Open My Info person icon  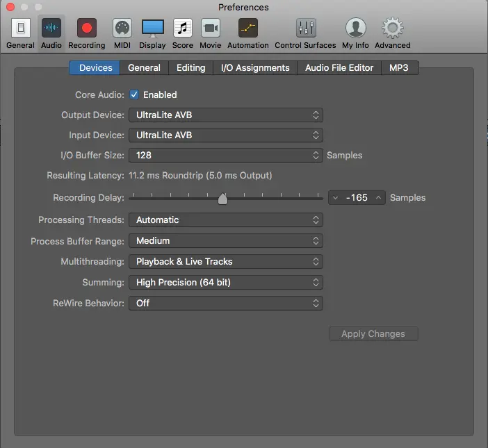point(355,28)
